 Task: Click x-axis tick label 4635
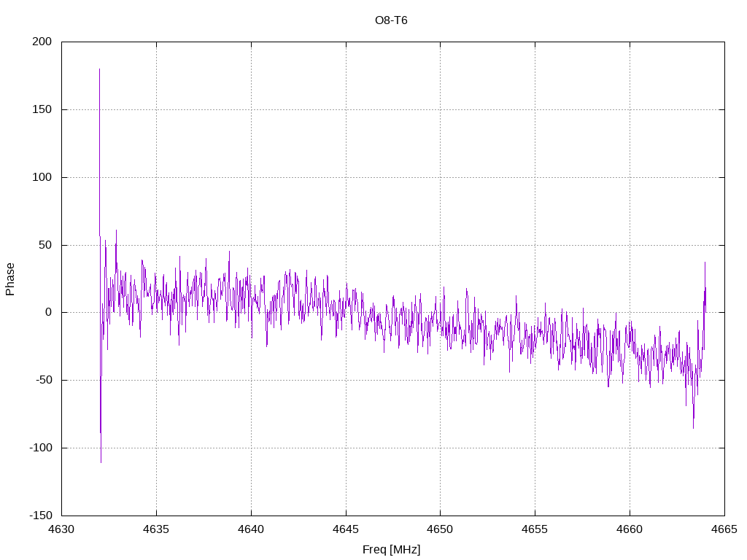[x=156, y=529]
